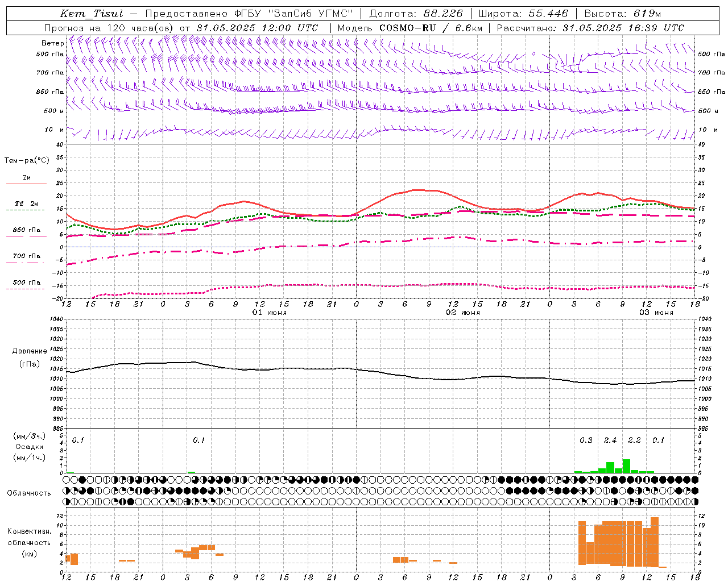Click the Тем-ра(°C) temperature label
Image resolution: width=728 pixels, height=582 pixels.
(27, 161)
